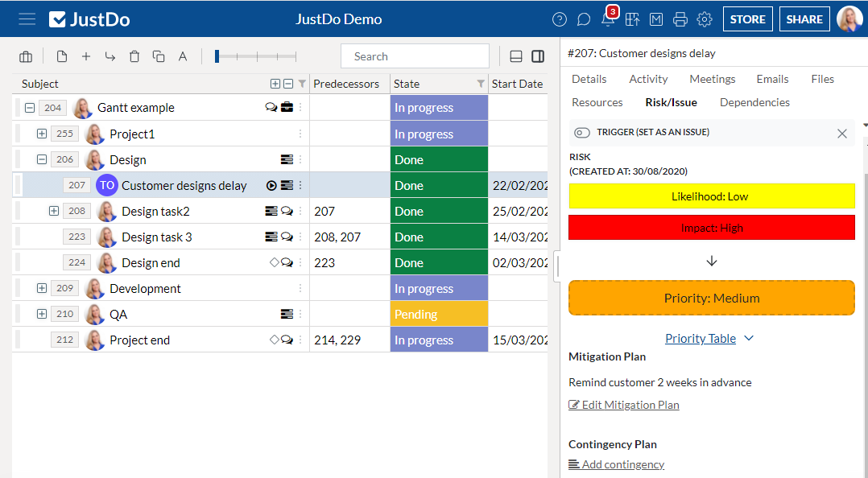Click the grid export icon in header
868x478 pixels.
[632, 19]
